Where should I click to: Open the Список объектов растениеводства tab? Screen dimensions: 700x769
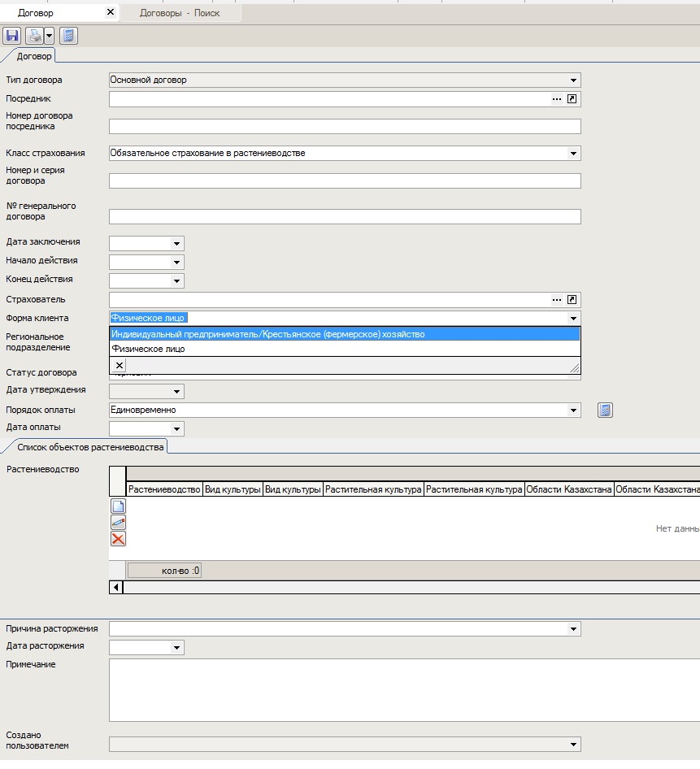90,447
